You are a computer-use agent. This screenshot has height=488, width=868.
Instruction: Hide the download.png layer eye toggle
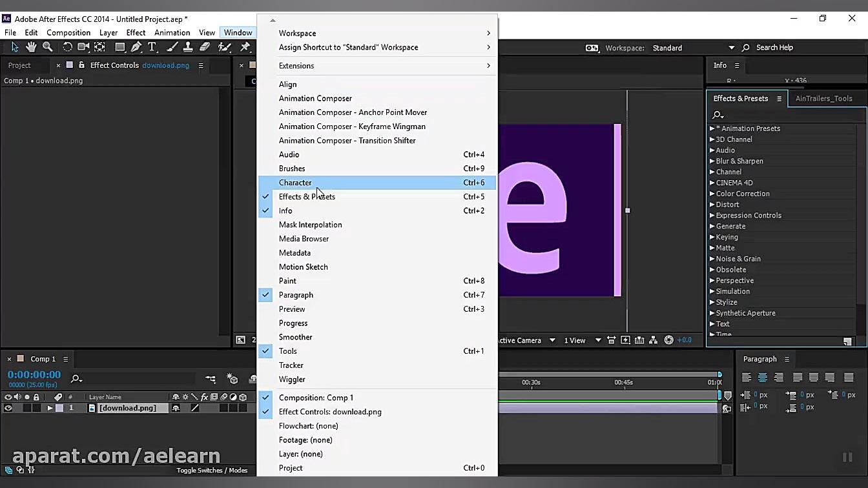click(8, 408)
